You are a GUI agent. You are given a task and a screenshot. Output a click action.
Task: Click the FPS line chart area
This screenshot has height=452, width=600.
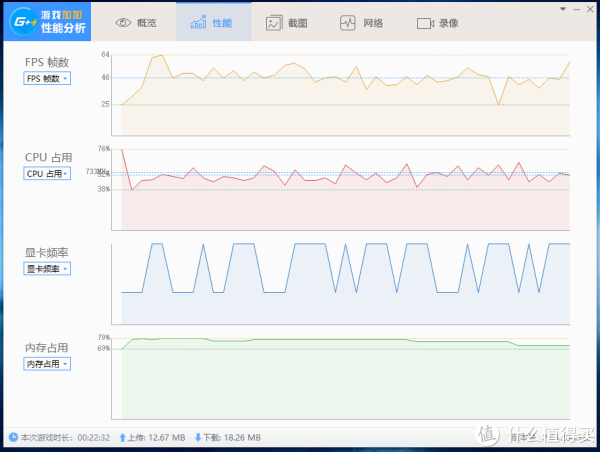[x=341, y=94]
